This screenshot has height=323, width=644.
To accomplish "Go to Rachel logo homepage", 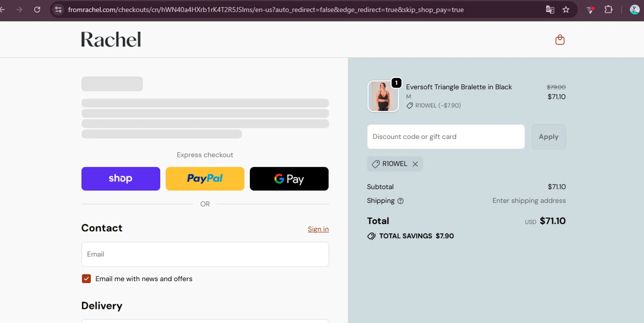I will [111, 39].
